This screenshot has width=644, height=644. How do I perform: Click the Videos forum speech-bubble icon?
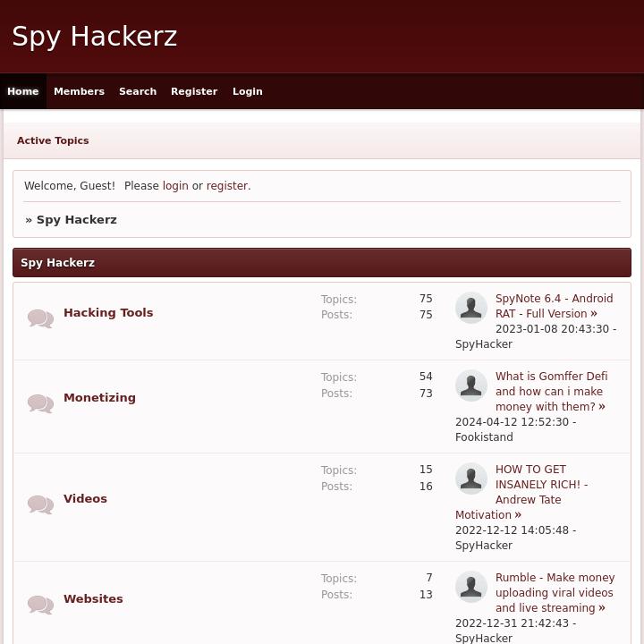click(40, 504)
